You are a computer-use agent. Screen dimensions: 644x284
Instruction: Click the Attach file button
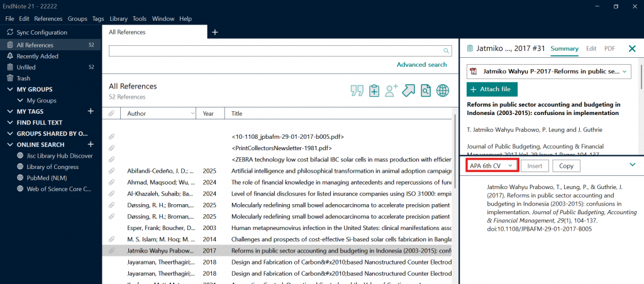click(492, 89)
